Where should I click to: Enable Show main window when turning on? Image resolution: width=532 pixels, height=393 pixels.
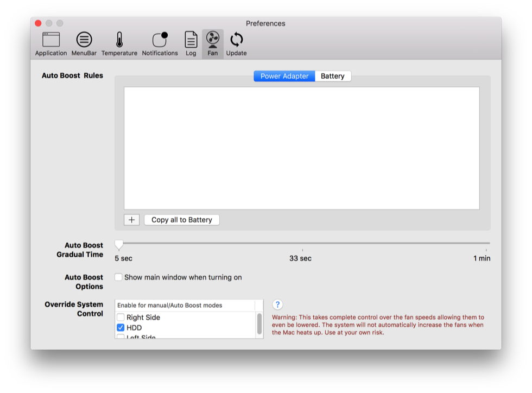tap(118, 277)
